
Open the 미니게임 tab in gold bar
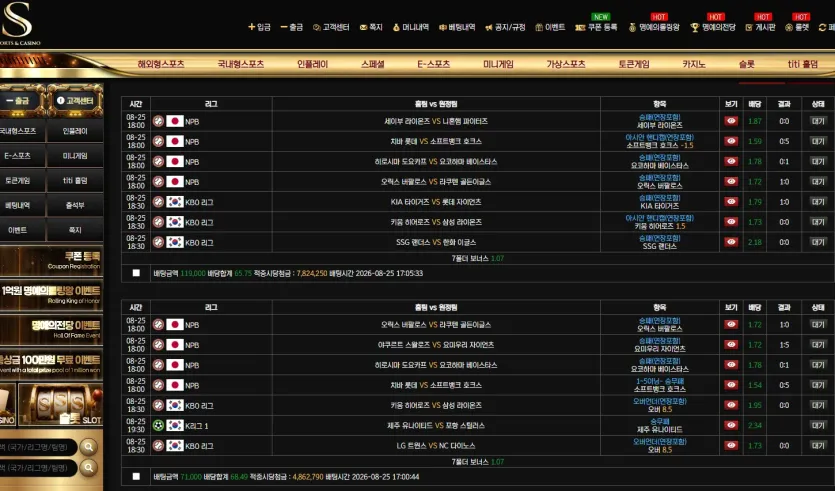498,64
